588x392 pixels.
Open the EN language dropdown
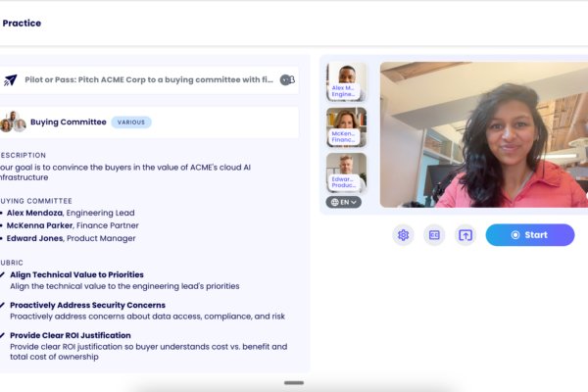(344, 202)
